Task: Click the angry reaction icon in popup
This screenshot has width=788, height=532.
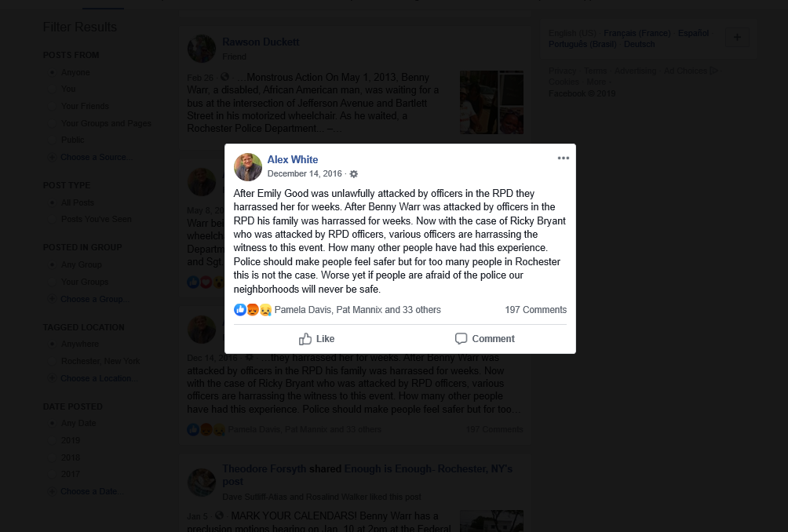Action: (253, 309)
